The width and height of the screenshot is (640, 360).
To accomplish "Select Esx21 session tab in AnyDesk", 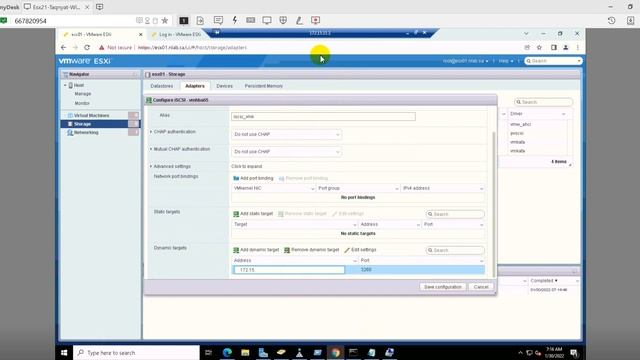I will coord(56,7).
